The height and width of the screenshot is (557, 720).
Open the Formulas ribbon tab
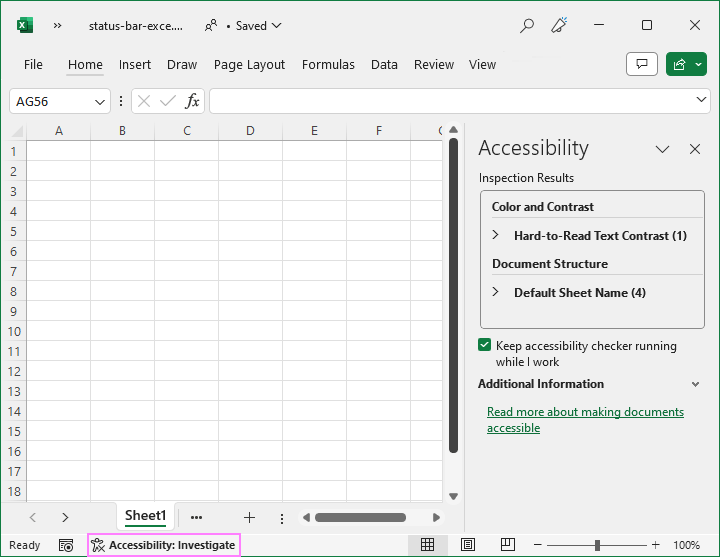pyautogui.click(x=328, y=64)
